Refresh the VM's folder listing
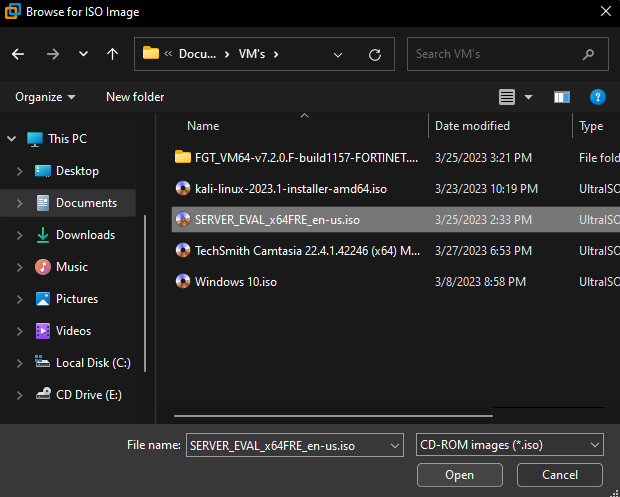The height and width of the screenshot is (497, 620). 374,55
